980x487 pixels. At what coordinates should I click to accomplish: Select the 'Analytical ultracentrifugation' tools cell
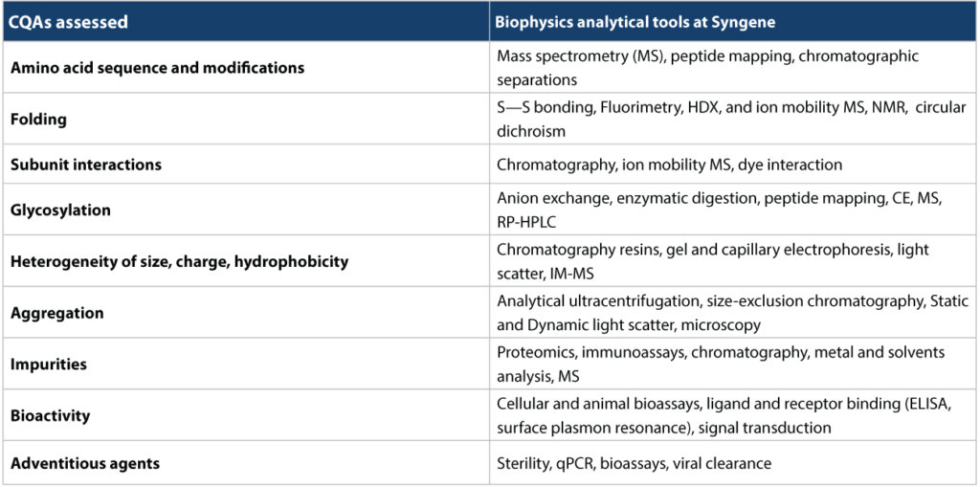click(x=732, y=312)
